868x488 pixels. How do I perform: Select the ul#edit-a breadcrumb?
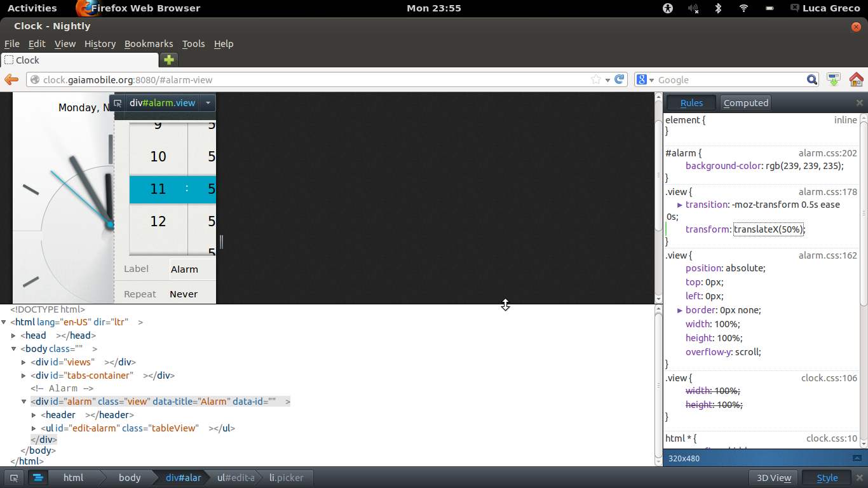point(235,478)
